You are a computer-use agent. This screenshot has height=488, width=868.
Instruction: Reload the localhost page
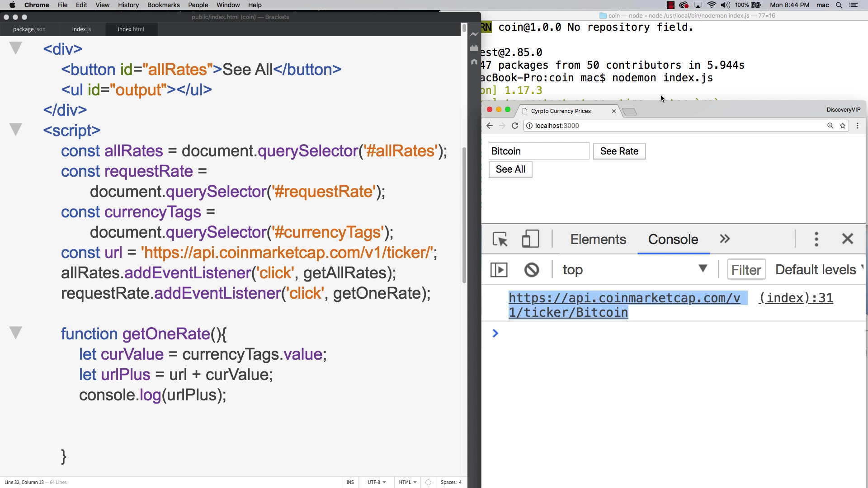514,126
